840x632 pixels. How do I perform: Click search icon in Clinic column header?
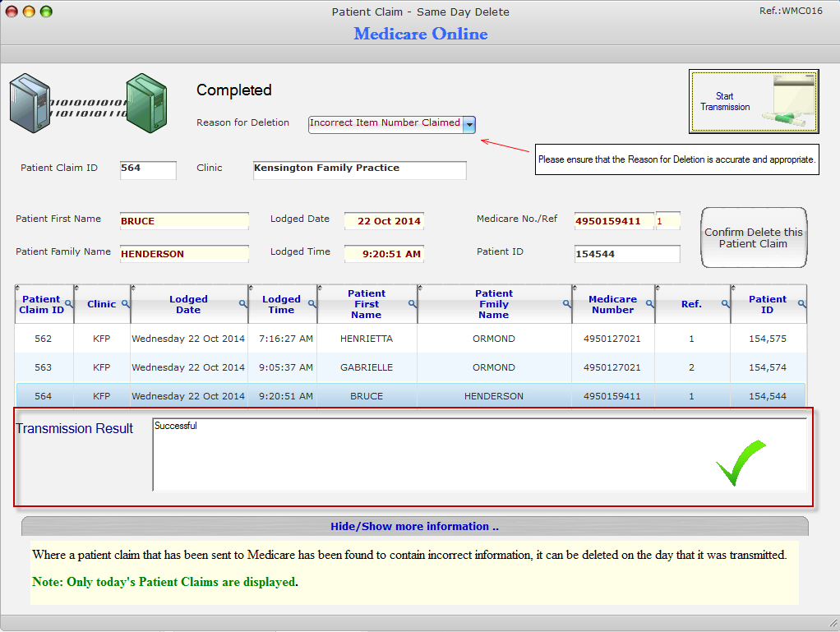(126, 304)
